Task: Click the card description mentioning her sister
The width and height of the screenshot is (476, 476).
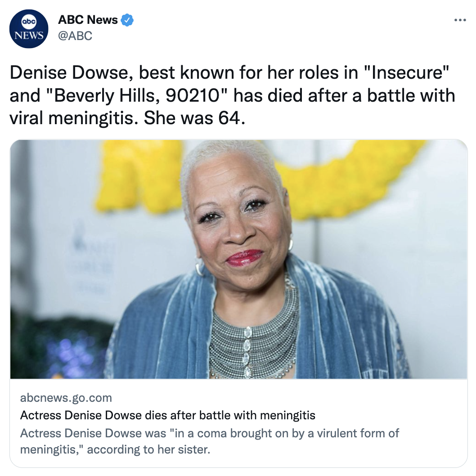Action: coord(210,441)
